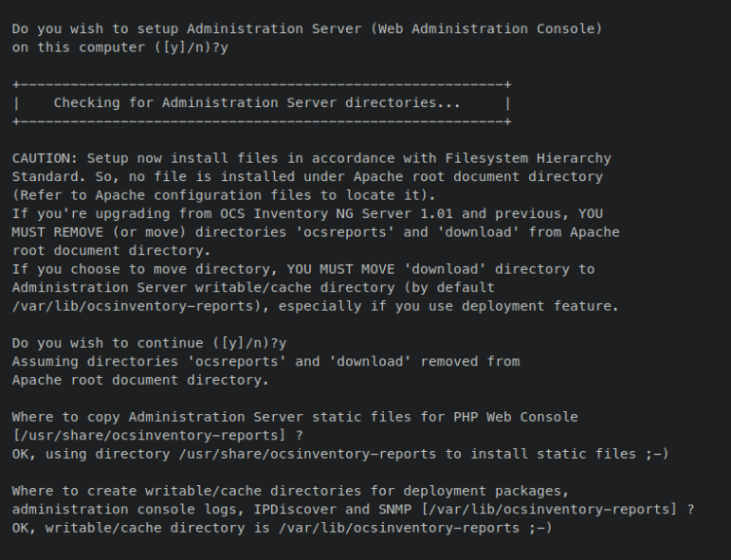The image size is (731, 560).
Task: Click the line 'administration console logs, IPDiscover and SNMP'
Action: coord(353,509)
